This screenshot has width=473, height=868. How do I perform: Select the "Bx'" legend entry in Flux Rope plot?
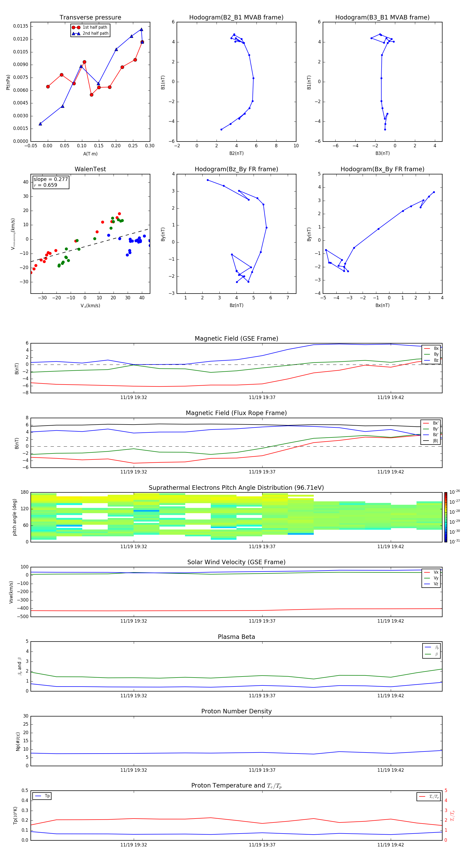tap(431, 423)
